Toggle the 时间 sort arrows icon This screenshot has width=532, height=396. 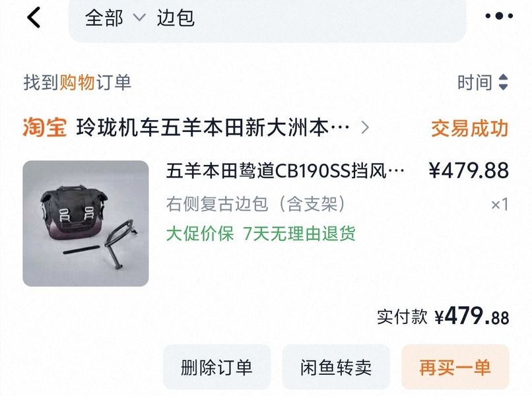tap(503, 82)
